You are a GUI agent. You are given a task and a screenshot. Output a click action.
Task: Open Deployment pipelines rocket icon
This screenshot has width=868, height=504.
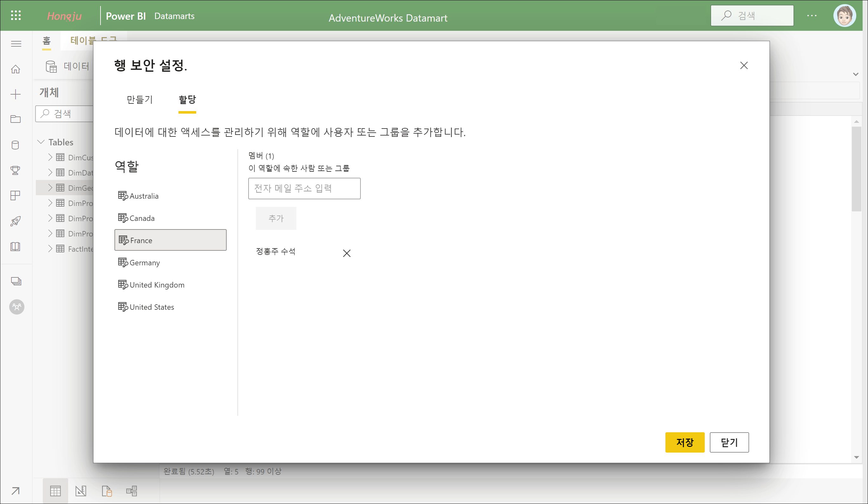(16, 221)
